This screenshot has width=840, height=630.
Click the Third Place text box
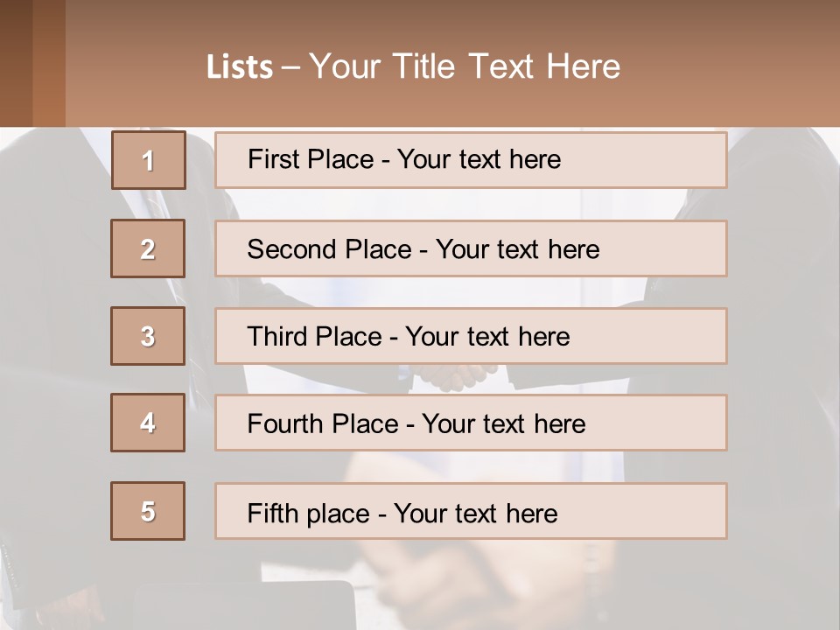[471, 336]
